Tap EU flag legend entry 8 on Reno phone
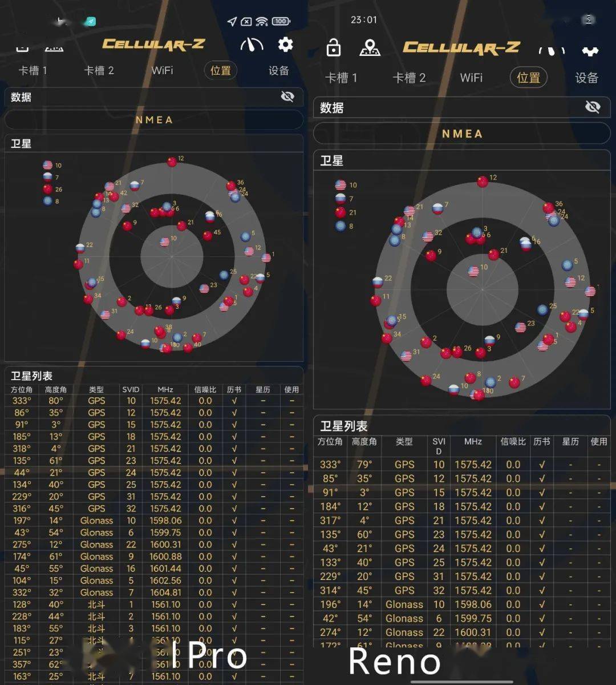 pos(345,226)
